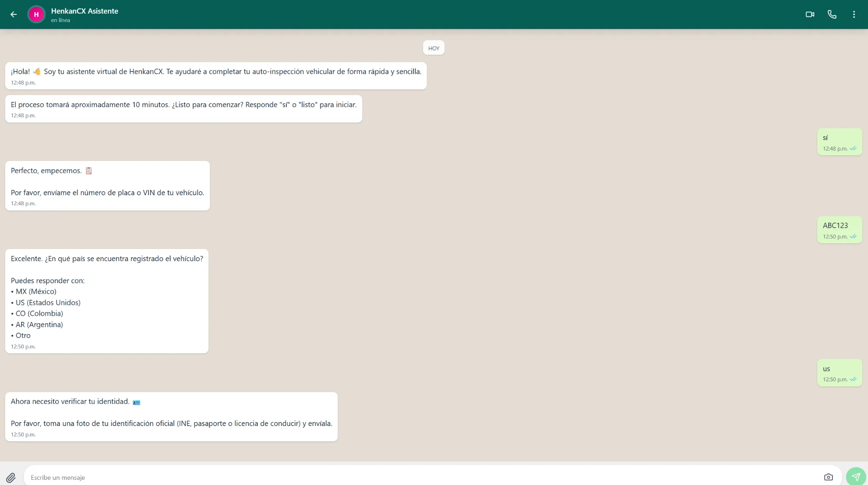Open camera from message bar
This screenshot has height=485, width=868.
[x=828, y=477]
